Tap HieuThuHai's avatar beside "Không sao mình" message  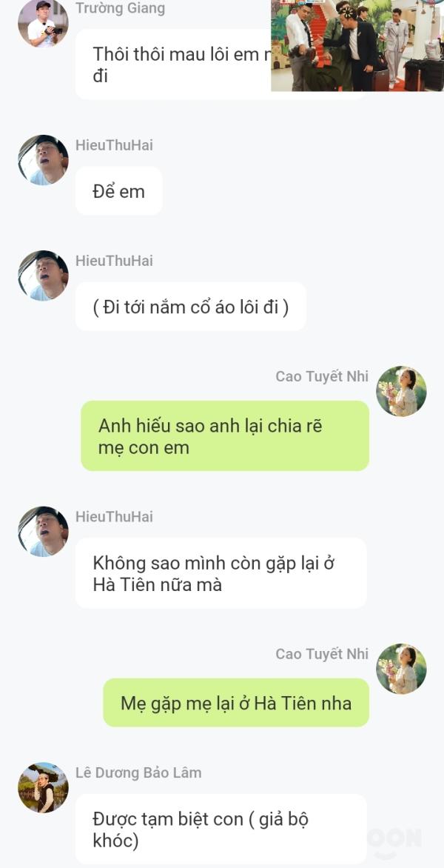point(43,532)
